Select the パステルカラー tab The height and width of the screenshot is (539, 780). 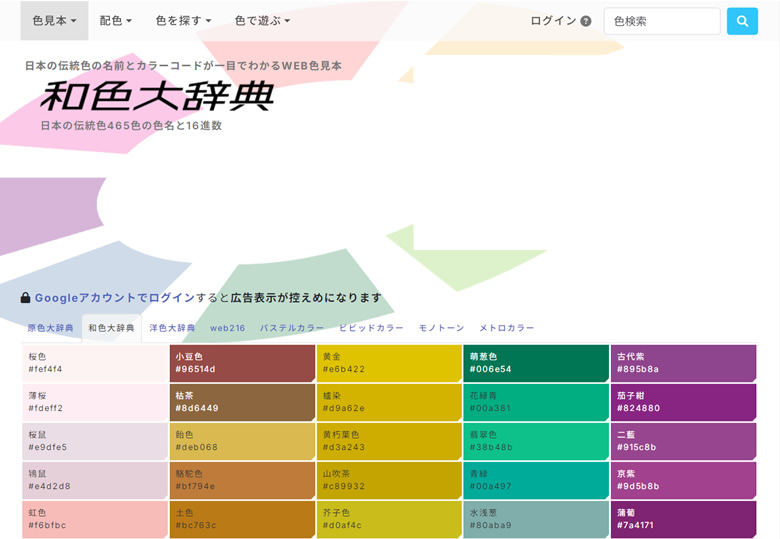(x=292, y=328)
